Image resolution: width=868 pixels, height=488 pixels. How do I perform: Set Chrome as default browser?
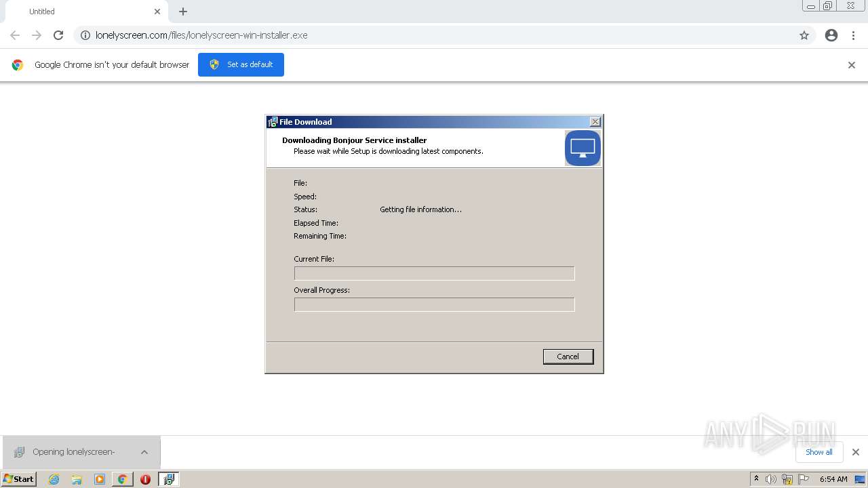click(x=241, y=64)
